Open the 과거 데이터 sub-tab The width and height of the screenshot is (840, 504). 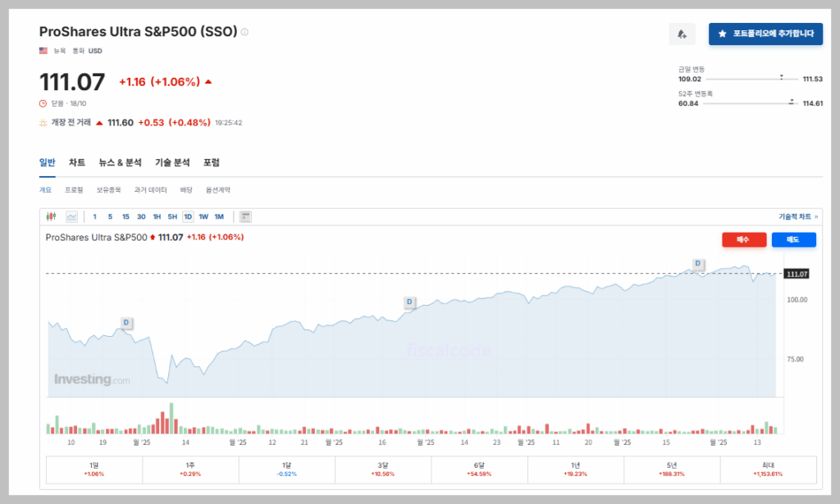click(150, 189)
